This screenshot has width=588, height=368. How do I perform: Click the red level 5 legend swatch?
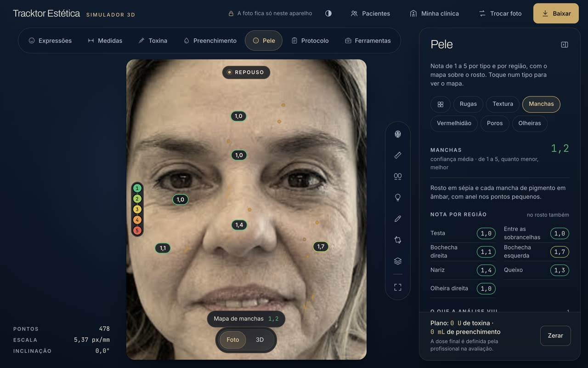(x=137, y=230)
